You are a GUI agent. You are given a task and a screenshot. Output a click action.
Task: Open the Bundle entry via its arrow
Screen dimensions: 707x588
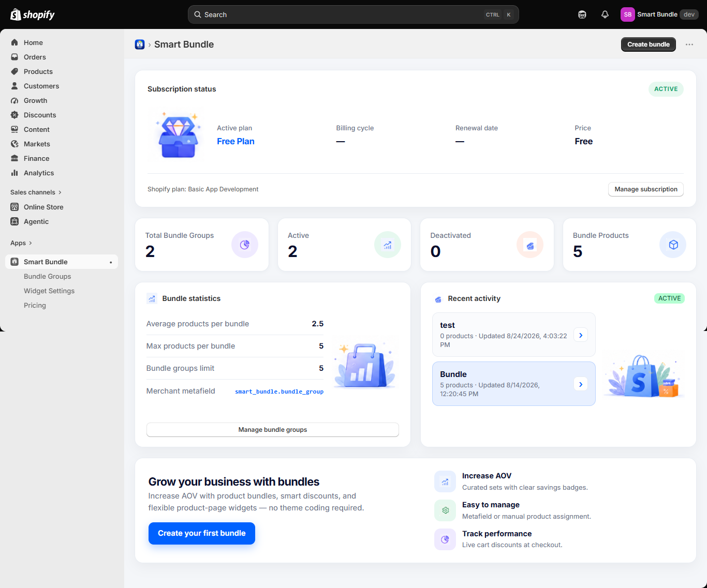click(581, 384)
